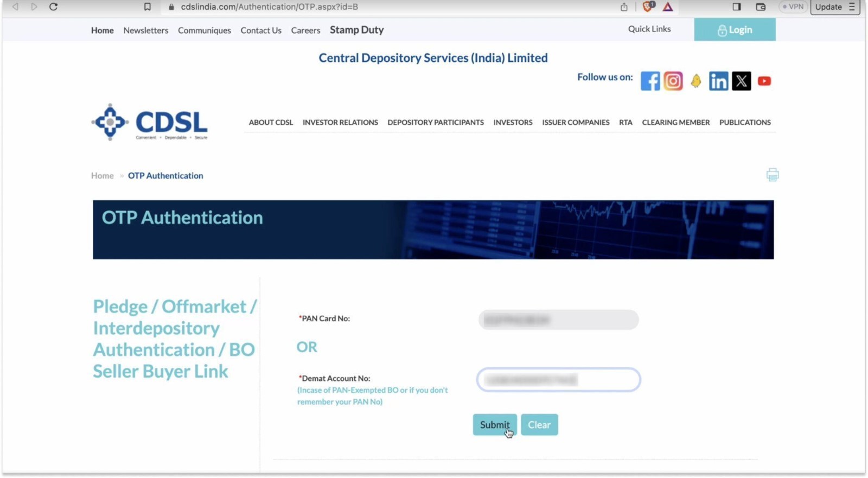Image resolution: width=868 pixels, height=478 pixels.
Task: Click the Submit button
Action: [495, 425]
